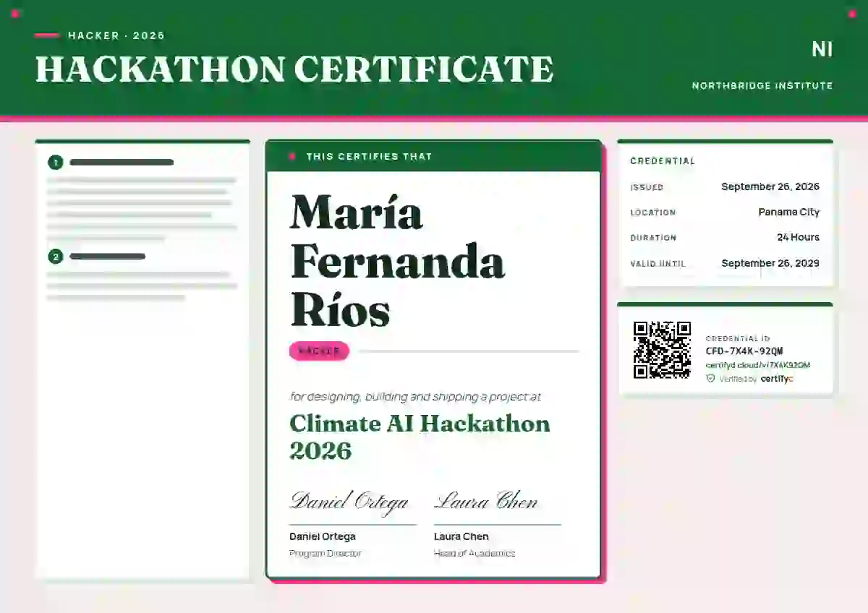Viewport: 868px width, 613px height.
Task: Click the Laura Chen cursive signature
Action: coord(486,501)
